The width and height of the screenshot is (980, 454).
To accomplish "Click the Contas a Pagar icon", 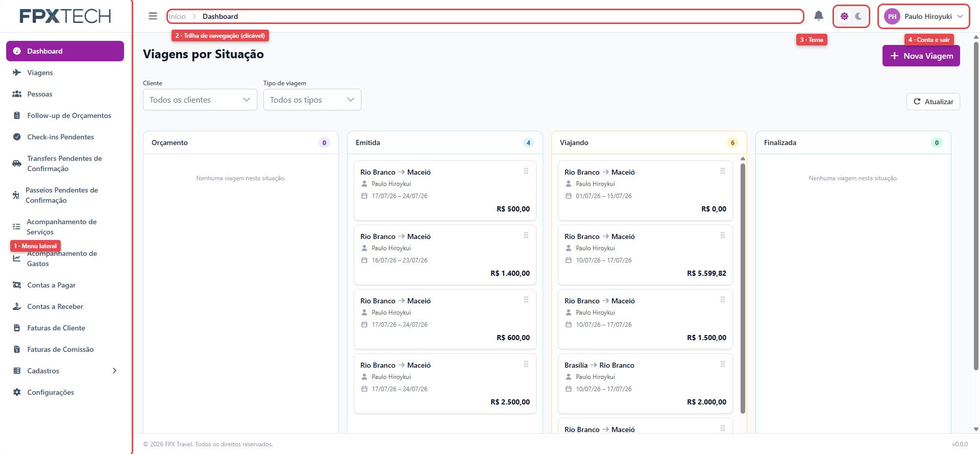I will pos(17,285).
